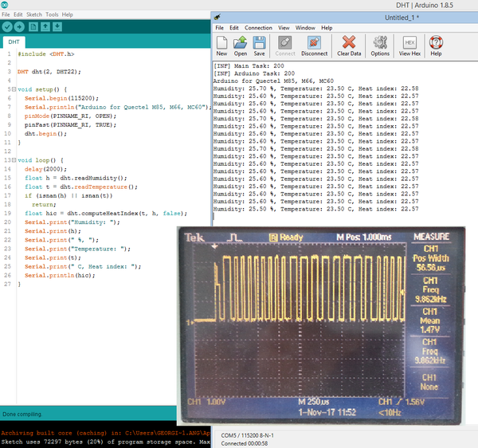Click the Arduino Upload arrow button

click(19, 27)
